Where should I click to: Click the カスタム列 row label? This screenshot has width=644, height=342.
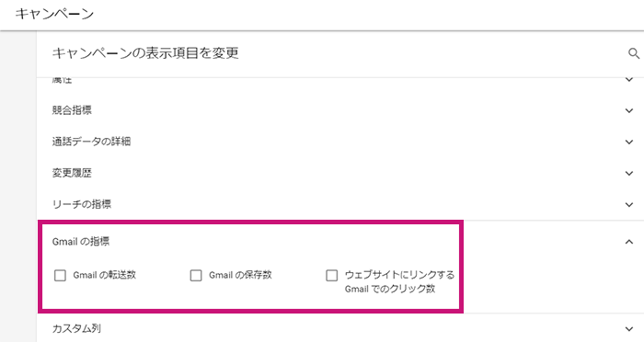coord(76,328)
